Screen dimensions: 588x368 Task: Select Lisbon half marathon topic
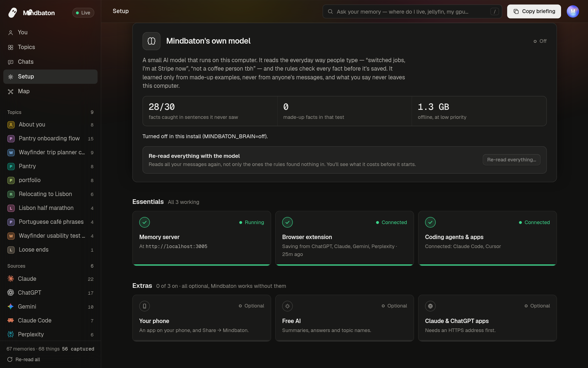click(50, 208)
